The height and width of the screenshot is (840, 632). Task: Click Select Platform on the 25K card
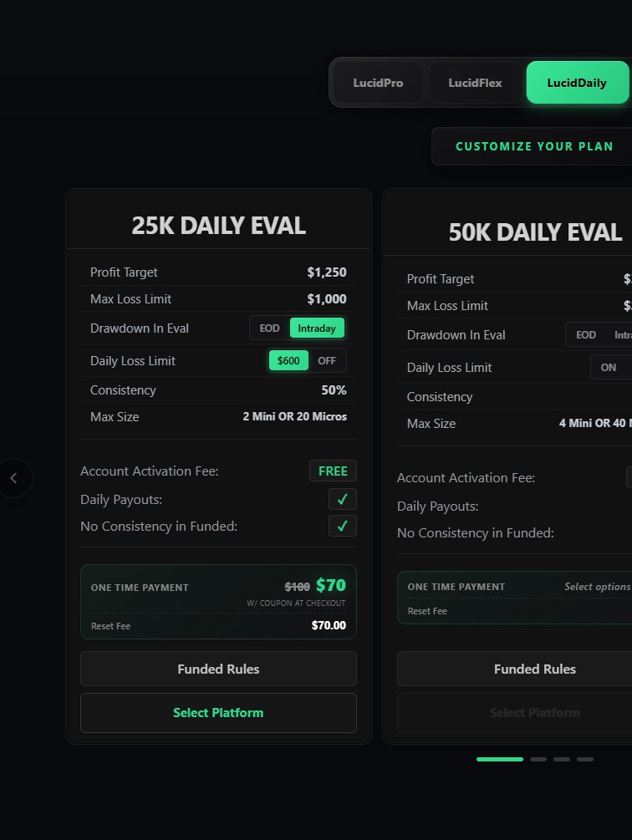[x=218, y=712]
